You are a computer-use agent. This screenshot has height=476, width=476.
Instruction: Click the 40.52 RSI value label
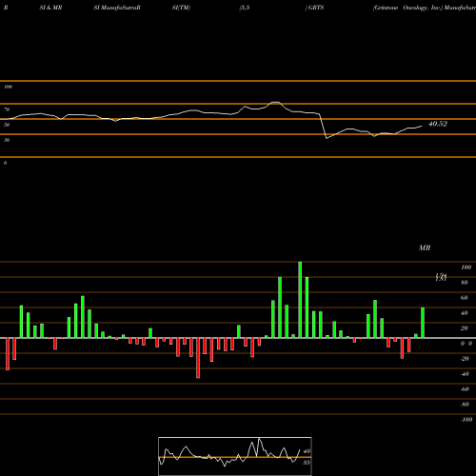click(438, 124)
